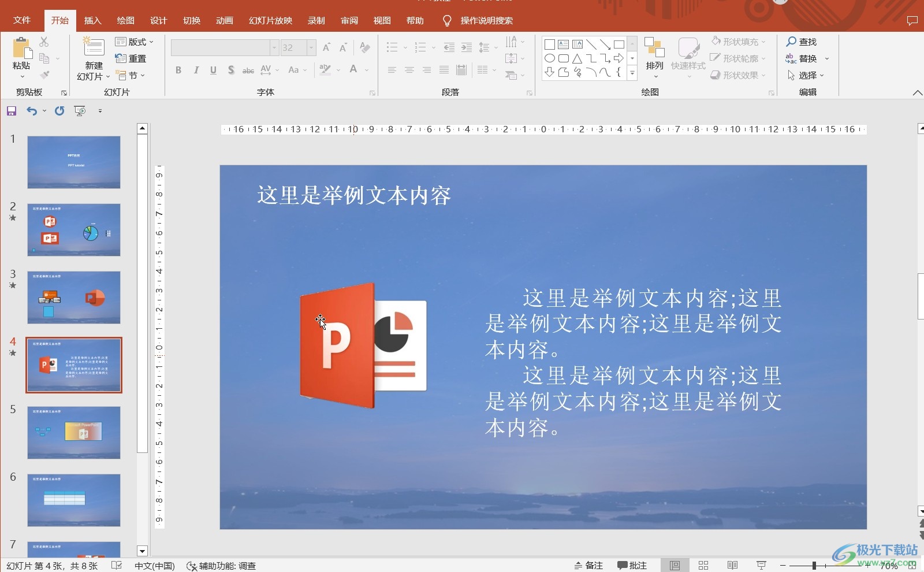924x572 pixels.
Task: Click the increase indent icon
Action: pos(466,47)
